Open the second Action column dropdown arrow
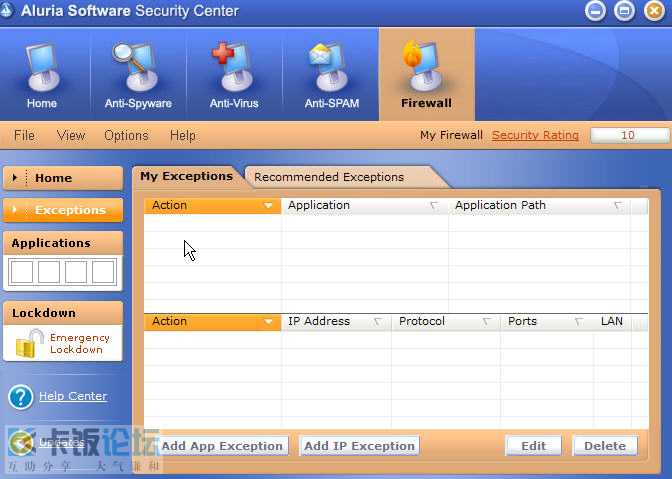 tap(268, 322)
